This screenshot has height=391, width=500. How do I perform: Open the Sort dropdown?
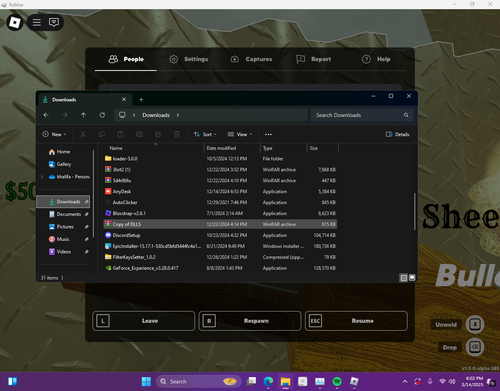click(205, 134)
